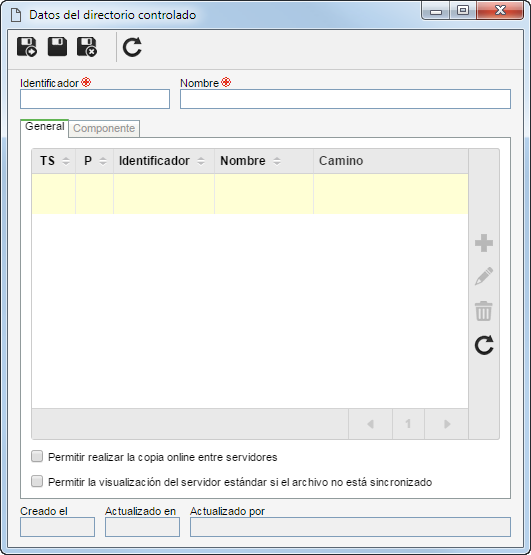Sort table by TS column
Image resolution: width=531 pixels, height=555 pixels.
[x=54, y=161]
